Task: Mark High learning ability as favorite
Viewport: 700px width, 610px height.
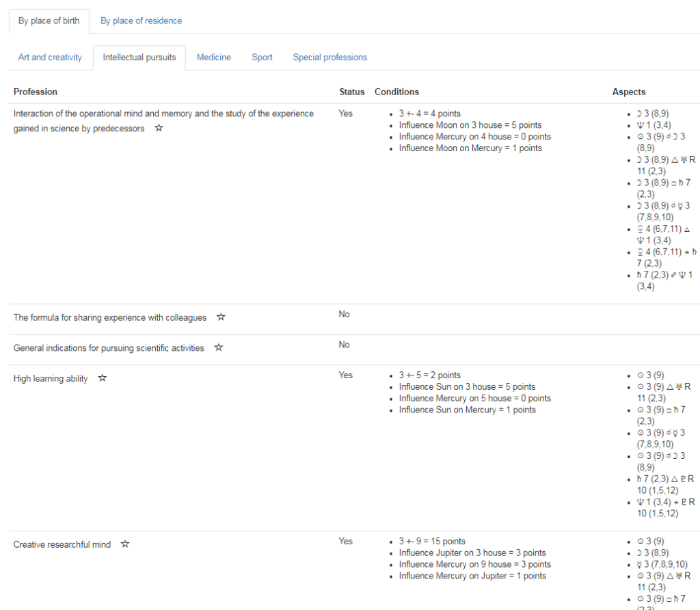Action: point(103,378)
